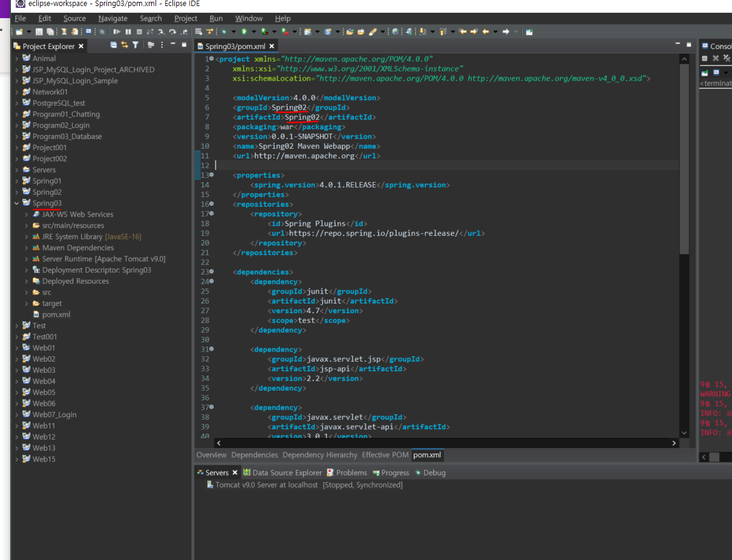Open the Navigate menu

pos(113,18)
